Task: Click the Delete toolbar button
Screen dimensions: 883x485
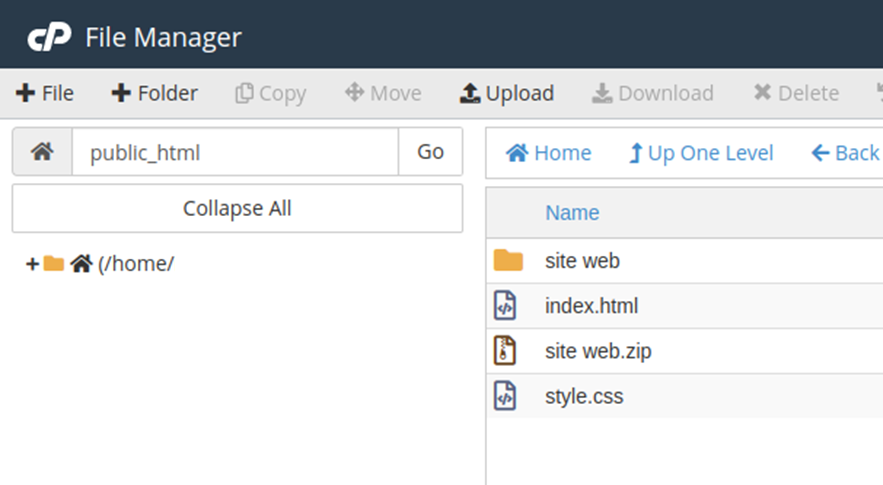Action: 795,93
